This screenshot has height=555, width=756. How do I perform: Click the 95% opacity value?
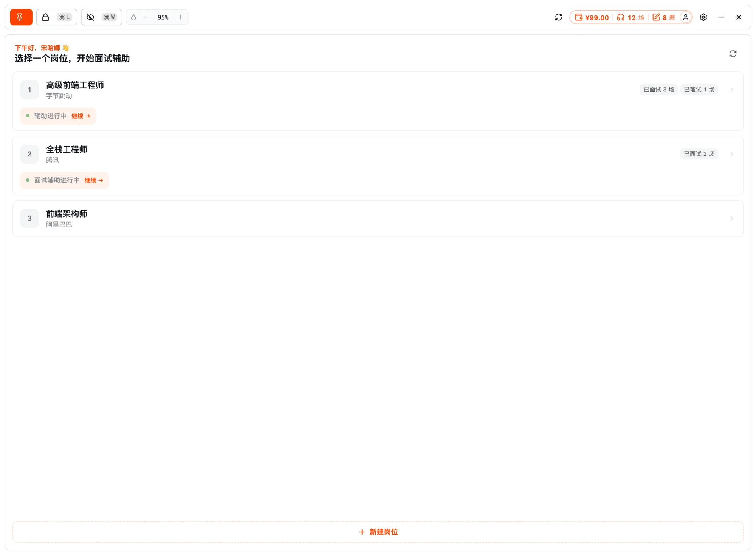163,17
